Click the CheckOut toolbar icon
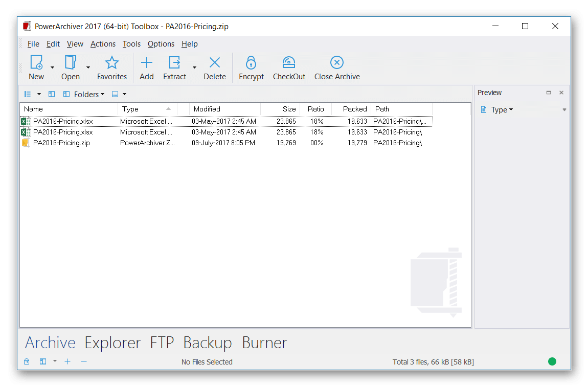Image resolution: width=588 pixels, height=387 pixels. pyautogui.click(x=289, y=63)
